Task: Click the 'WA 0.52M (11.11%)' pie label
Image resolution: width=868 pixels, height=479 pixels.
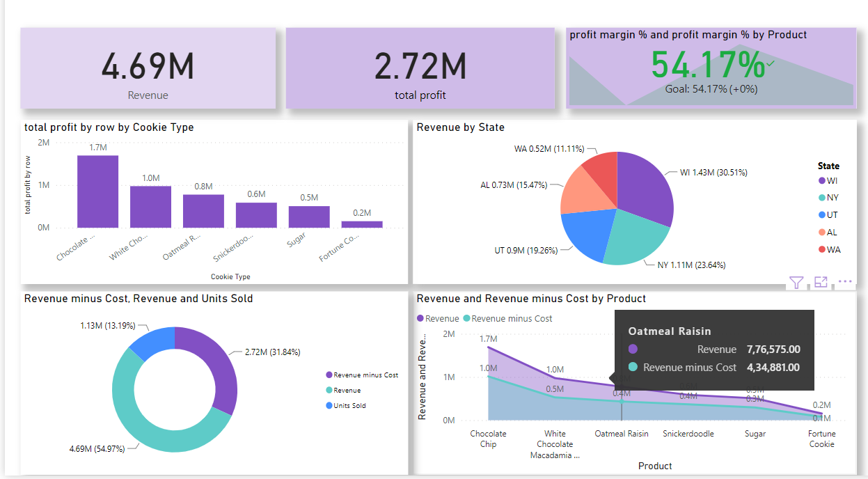Action: [x=549, y=149]
